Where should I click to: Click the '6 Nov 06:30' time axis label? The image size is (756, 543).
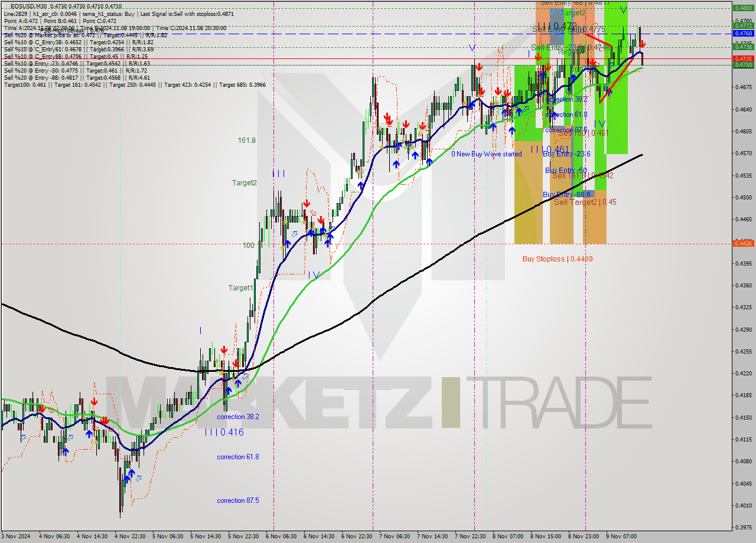click(x=281, y=537)
